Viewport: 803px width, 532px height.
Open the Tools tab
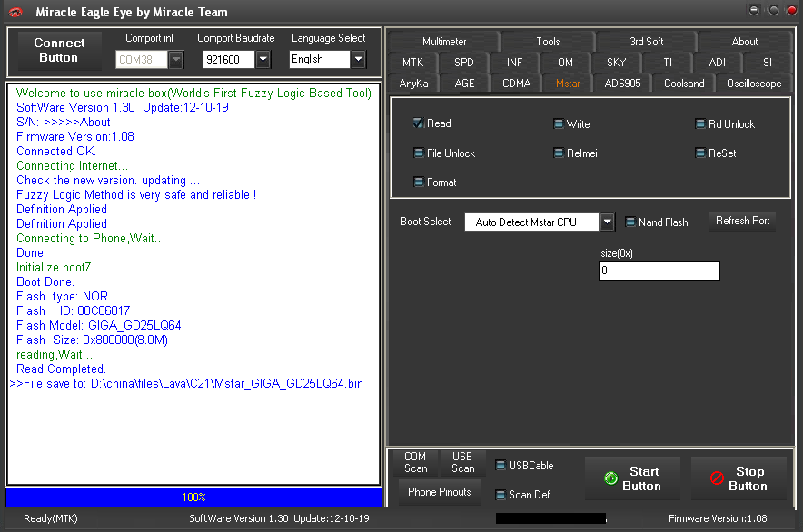(548, 42)
